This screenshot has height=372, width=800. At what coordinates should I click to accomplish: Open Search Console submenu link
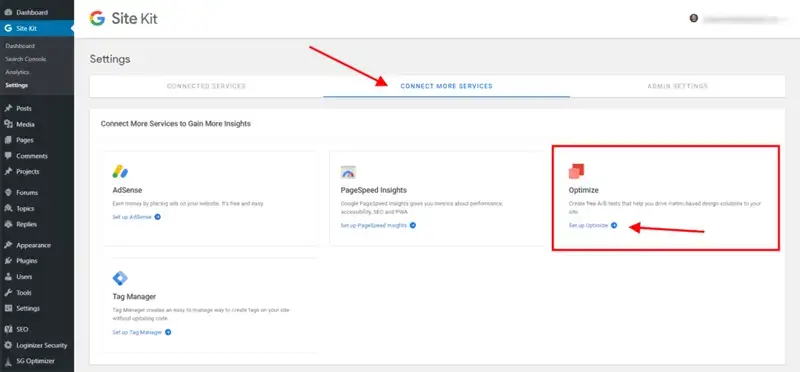tap(26, 59)
